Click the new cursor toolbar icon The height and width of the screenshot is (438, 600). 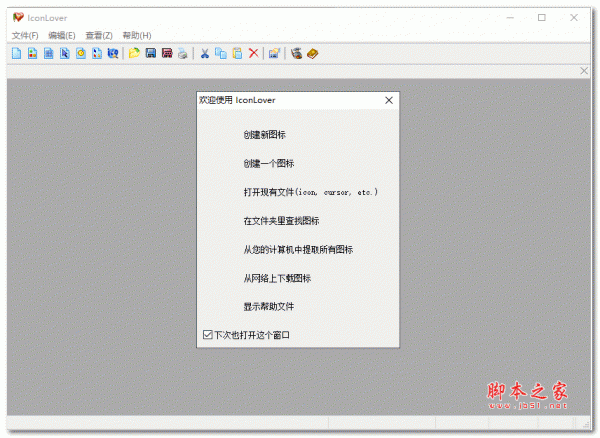[65, 54]
